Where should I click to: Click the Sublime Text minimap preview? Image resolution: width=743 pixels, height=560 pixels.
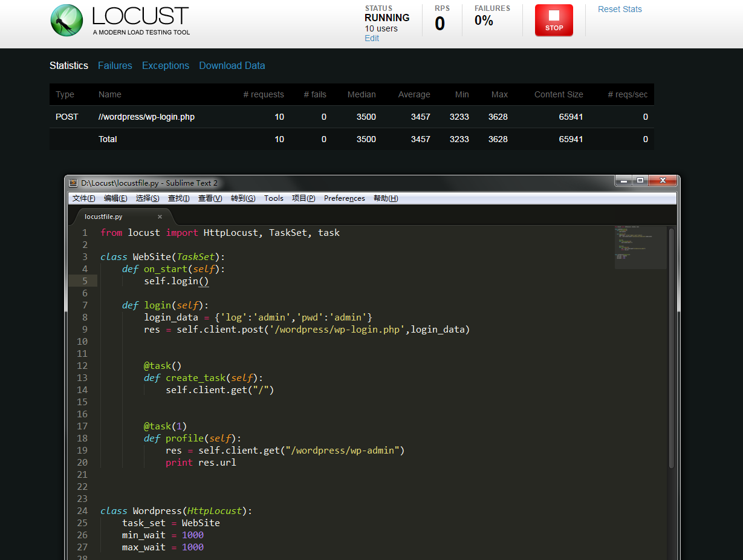641,247
